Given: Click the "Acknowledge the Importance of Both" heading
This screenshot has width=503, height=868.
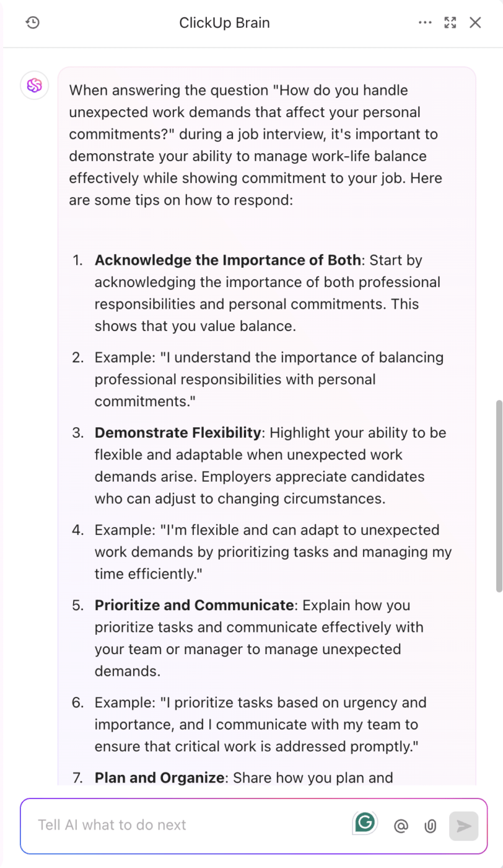Looking at the screenshot, I should click(227, 260).
